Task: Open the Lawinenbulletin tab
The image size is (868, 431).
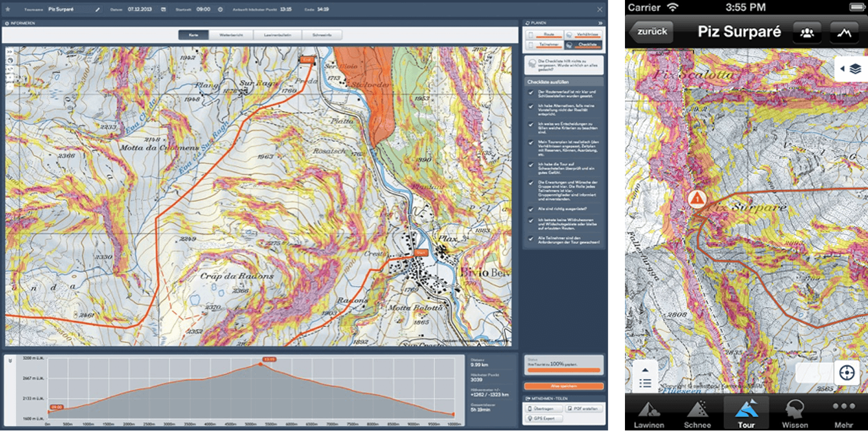Action: click(x=277, y=35)
